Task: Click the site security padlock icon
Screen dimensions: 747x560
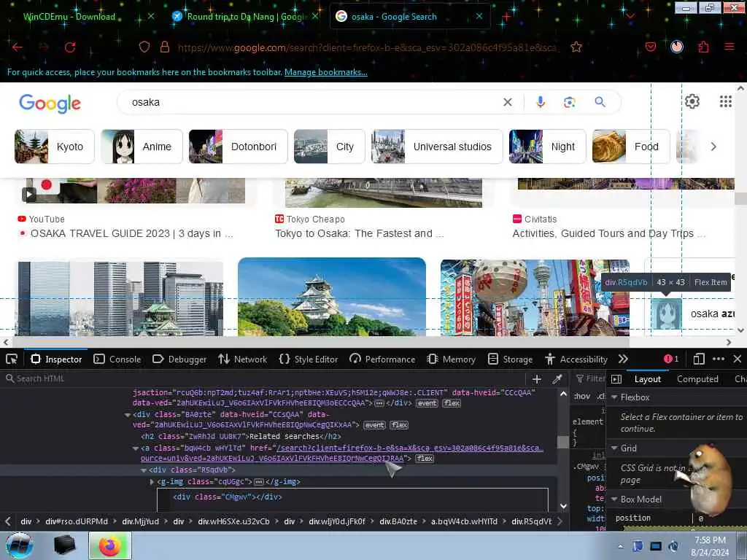Action: [x=165, y=47]
